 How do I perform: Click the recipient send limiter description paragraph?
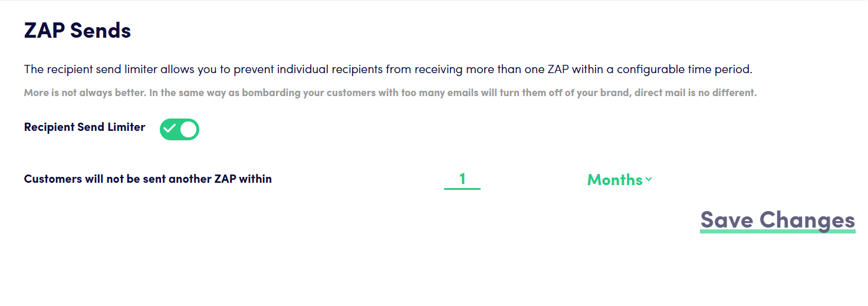tap(388, 70)
